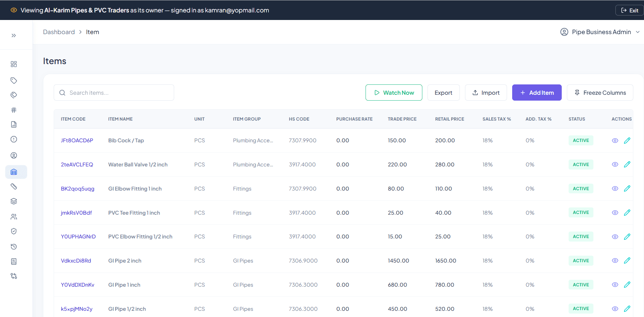Open item code YOUPHAGNrD
The image size is (644, 317).
coord(78,237)
